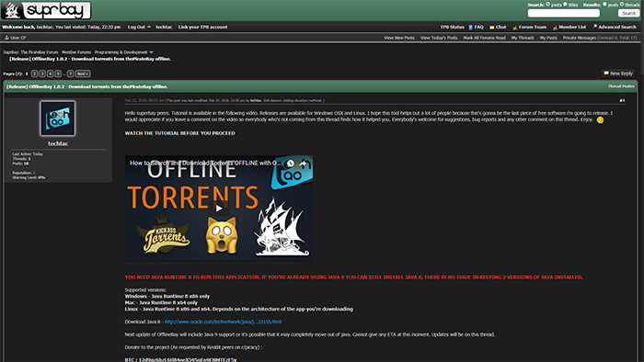644x362 pixels.
Task: Open the Thread Modes menu
Action: pyautogui.click(x=621, y=86)
